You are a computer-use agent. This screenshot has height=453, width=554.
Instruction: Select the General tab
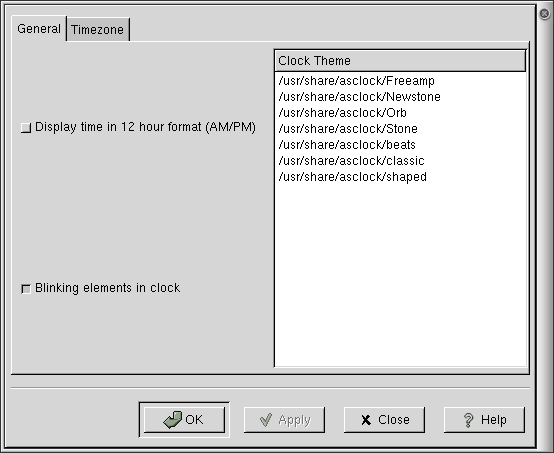coord(39,28)
